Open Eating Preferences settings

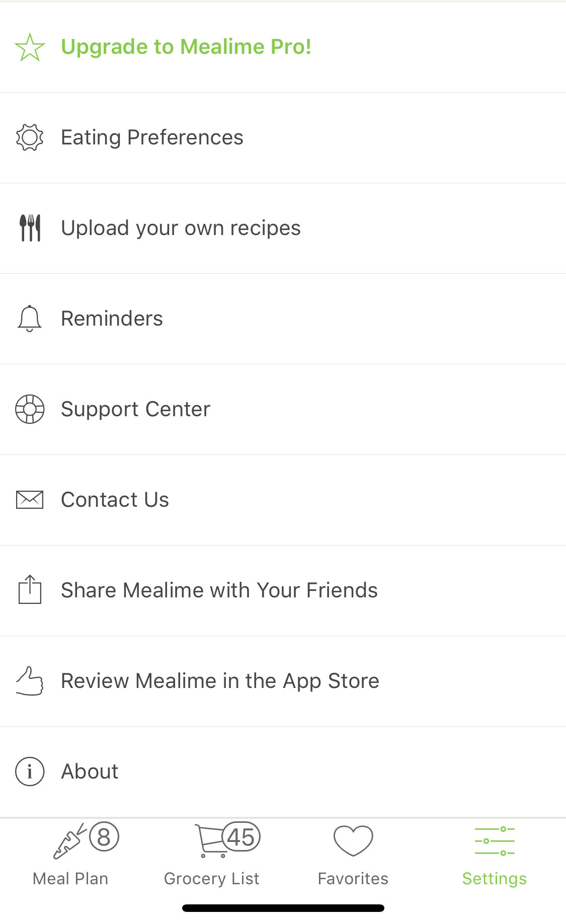pos(152,137)
